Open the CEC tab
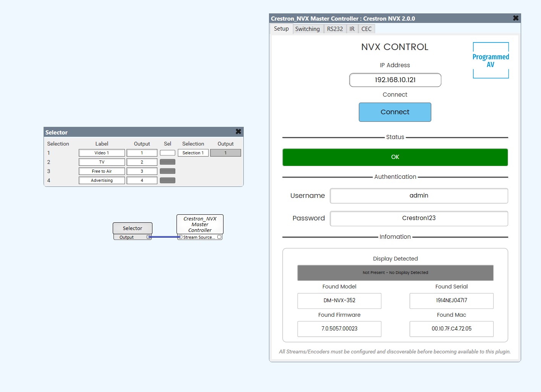 coord(366,29)
